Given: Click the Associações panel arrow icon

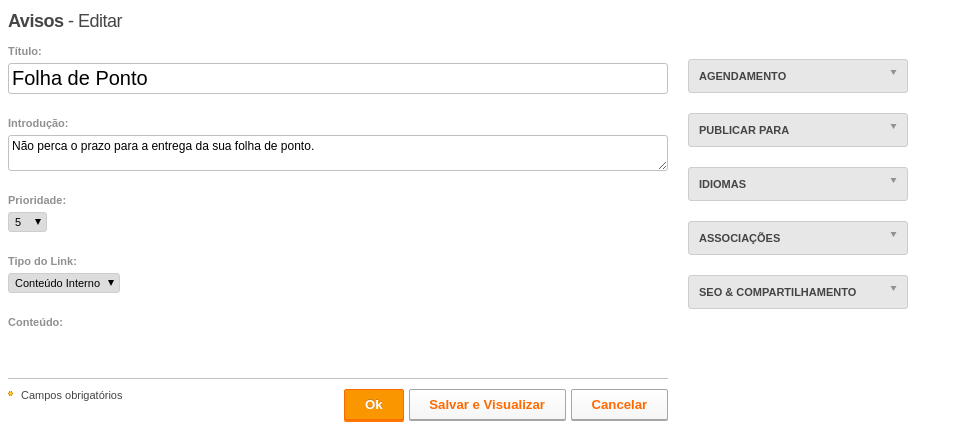Looking at the screenshot, I should tap(894, 235).
